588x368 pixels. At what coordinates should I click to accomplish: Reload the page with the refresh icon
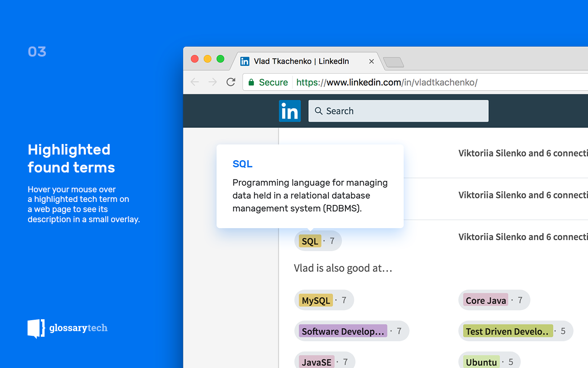[231, 82]
